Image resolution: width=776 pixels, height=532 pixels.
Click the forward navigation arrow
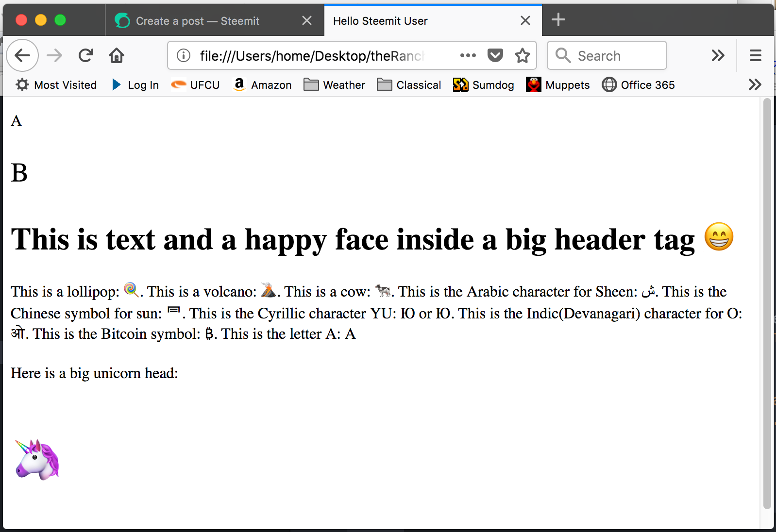(x=54, y=55)
